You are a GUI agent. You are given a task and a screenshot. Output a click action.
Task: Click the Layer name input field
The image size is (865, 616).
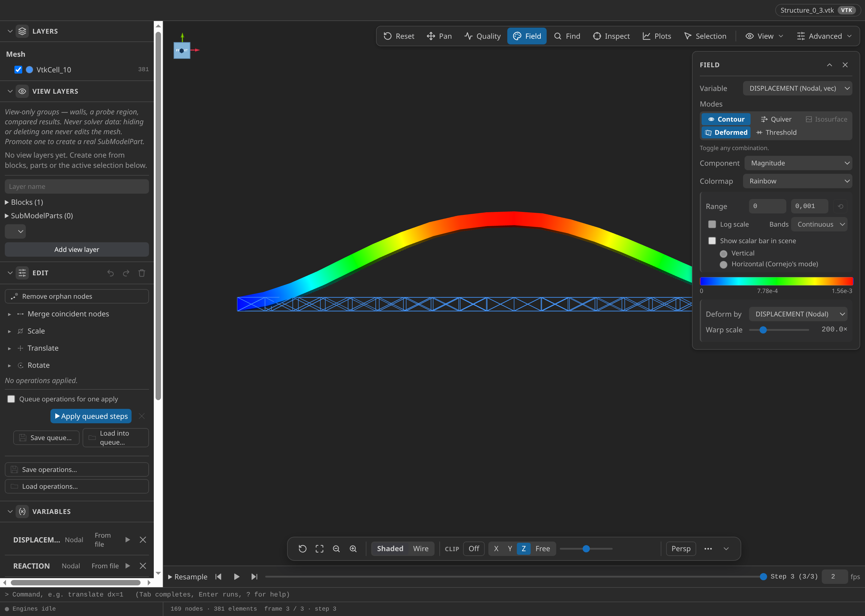click(77, 186)
